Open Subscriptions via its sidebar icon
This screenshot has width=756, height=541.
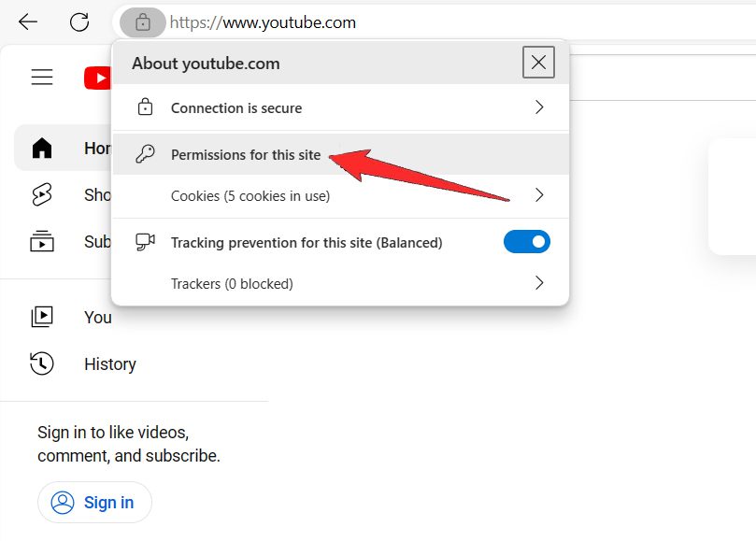click(41, 241)
